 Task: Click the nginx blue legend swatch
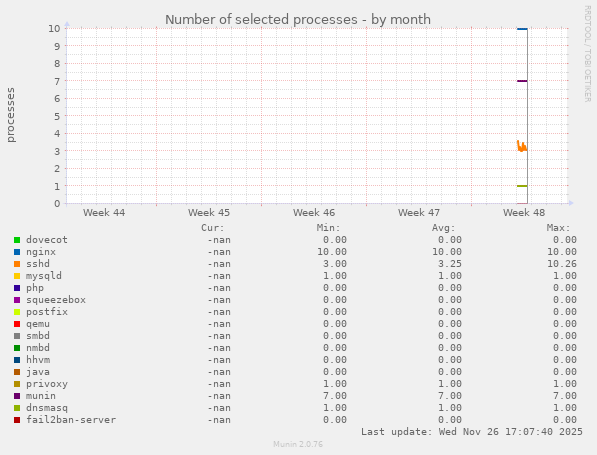pos(17,252)
